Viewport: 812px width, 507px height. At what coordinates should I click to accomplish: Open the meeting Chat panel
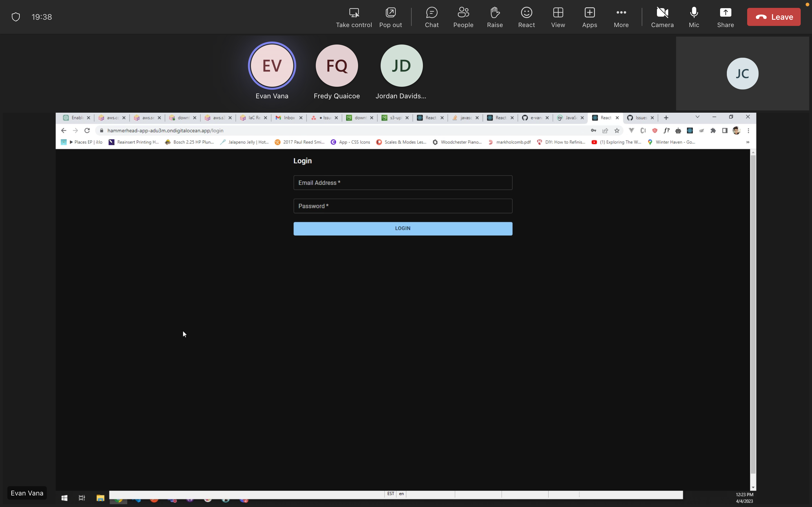click(x=431, y=17)
